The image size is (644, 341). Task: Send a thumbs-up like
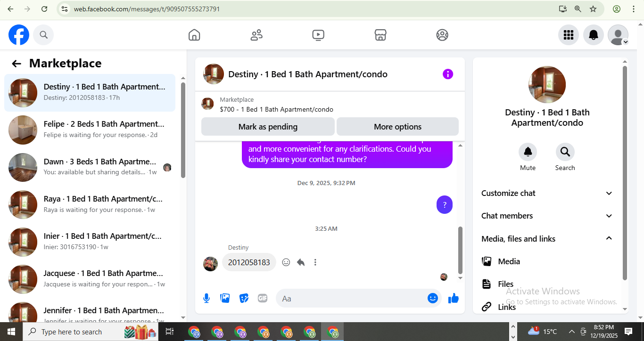(x=454, y=298)
